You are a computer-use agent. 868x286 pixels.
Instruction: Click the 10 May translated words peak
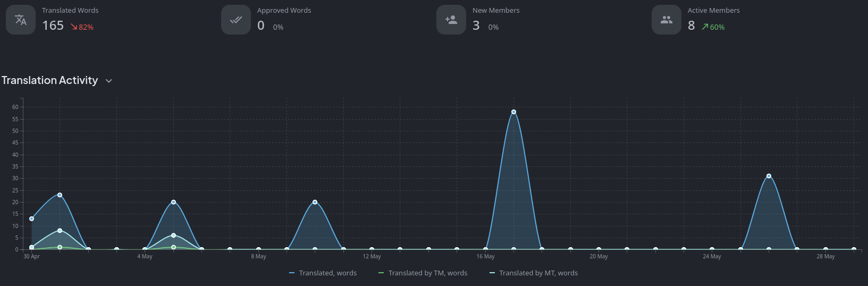pos(315,202)
